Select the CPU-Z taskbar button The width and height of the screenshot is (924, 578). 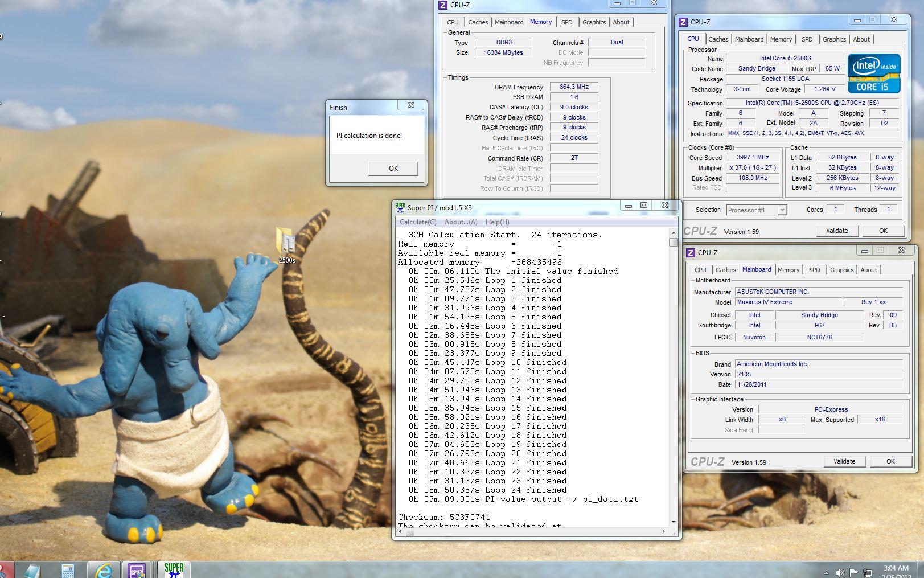pos(137,570)
